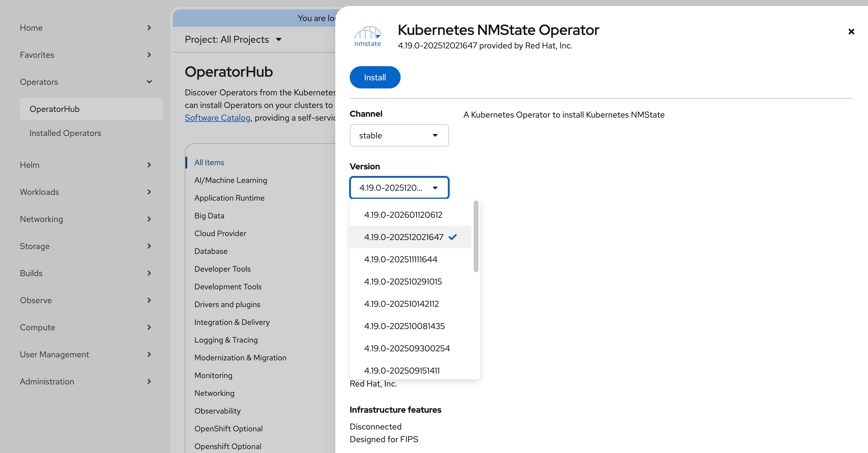Screen dimensions: 868x453
Task: Choose version 4.19.0-202509151411
Action: tap(411, 370)
